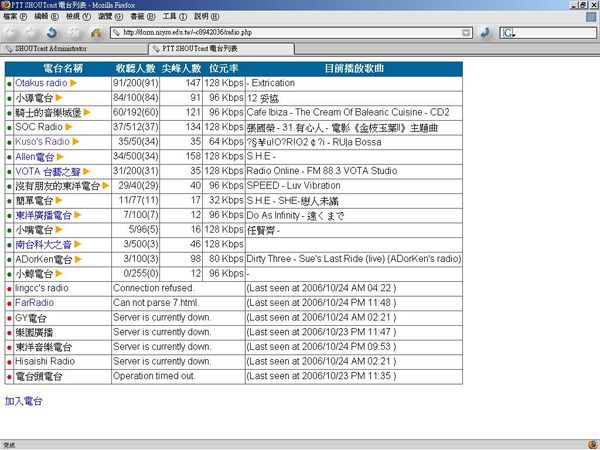Play the 沒有朋友的東洋電台 stream arrow

tap(106, 186)
